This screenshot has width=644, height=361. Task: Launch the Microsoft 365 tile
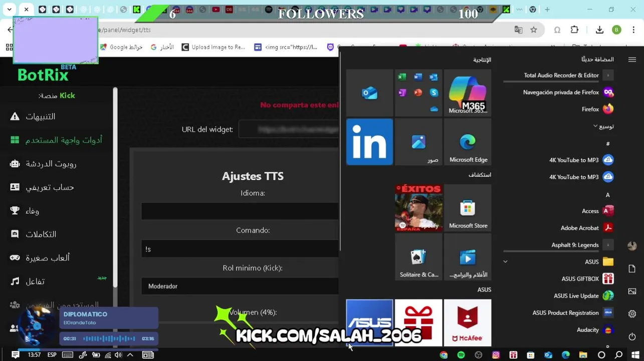click(468, 93)
